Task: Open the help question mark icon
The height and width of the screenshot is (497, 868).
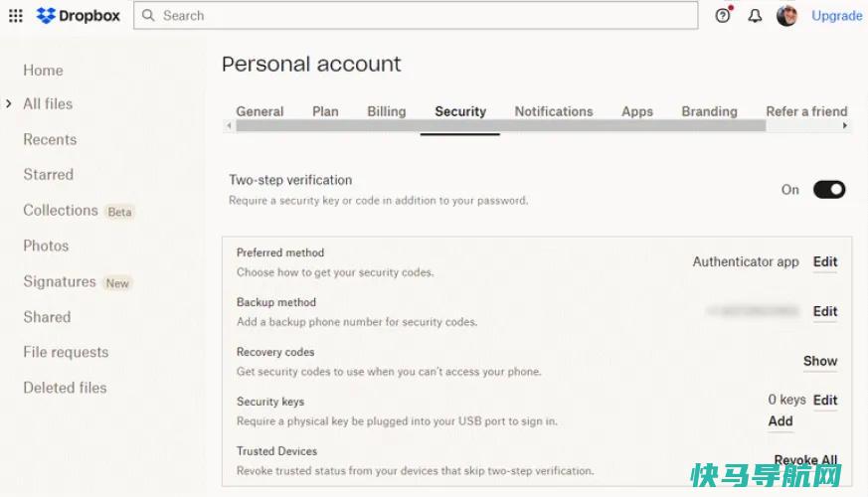Action: point(723,16)
